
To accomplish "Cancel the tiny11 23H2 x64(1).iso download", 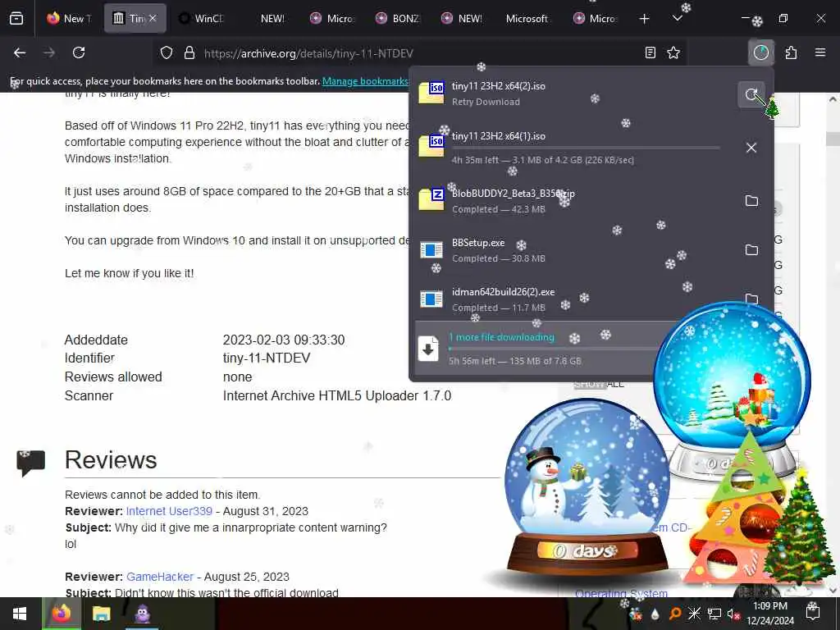I will [x=751, y=148].
